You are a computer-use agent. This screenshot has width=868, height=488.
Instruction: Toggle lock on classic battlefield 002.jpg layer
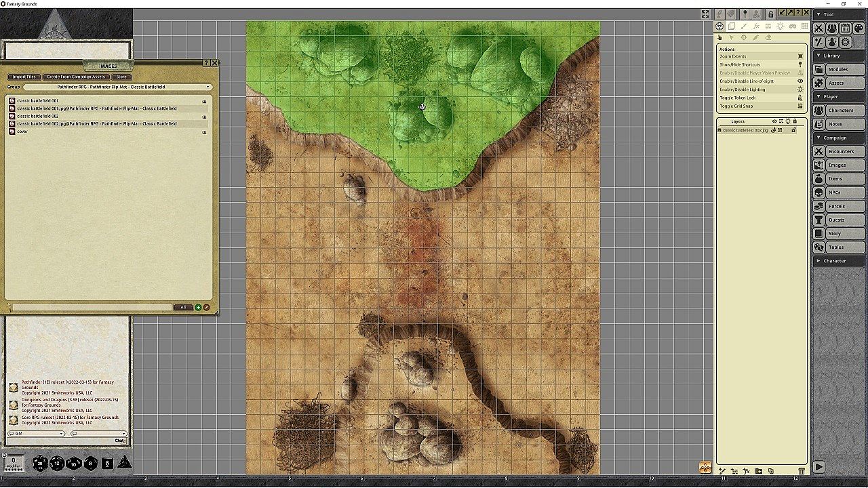(x=793, y=130)
